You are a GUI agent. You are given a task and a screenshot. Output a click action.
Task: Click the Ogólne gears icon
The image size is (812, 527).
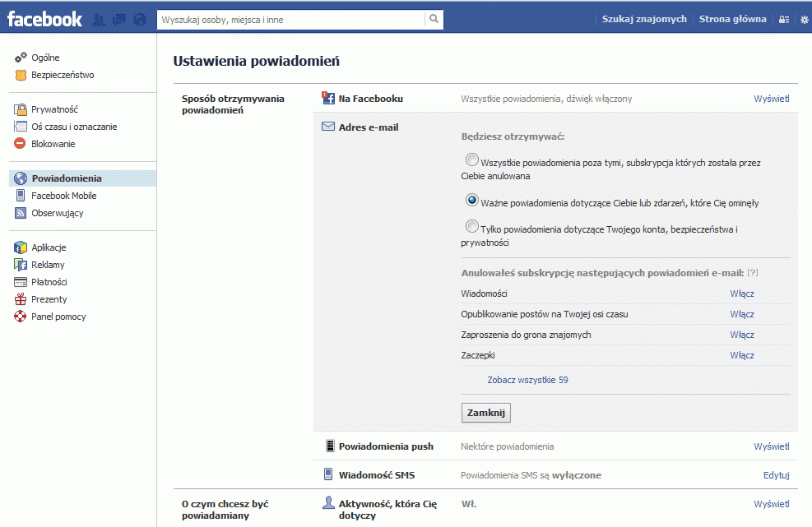pyautogui.click(x=21, y=58)
